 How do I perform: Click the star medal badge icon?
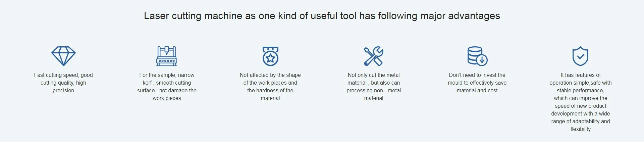click(x=270, y=56)
